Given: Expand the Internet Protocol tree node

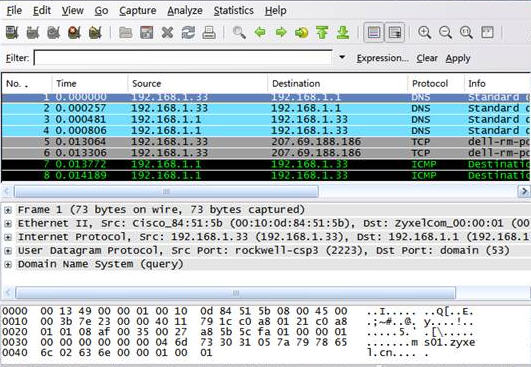Looking at the screenshot, I should 8,237.
